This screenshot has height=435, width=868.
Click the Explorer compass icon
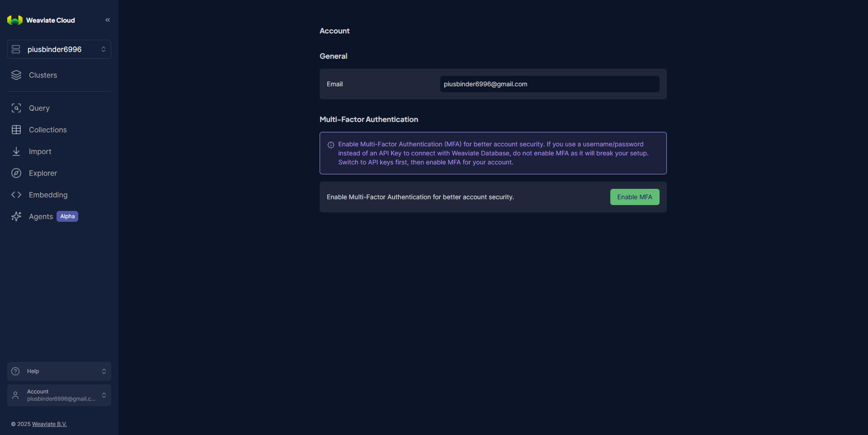(x=16, y=173)
